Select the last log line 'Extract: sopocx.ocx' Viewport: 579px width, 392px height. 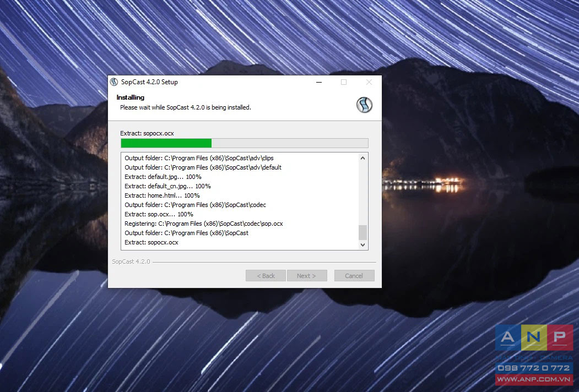point(151,242)
